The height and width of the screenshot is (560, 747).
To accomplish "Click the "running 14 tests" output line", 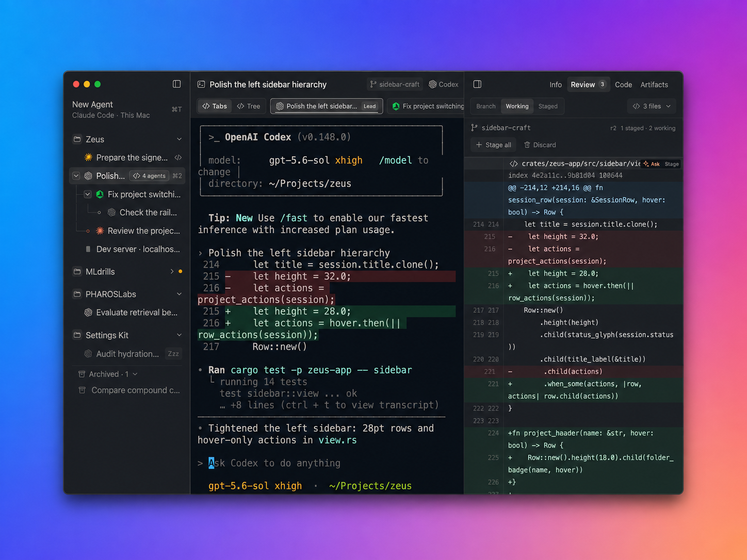I will (x=263, y=382).
